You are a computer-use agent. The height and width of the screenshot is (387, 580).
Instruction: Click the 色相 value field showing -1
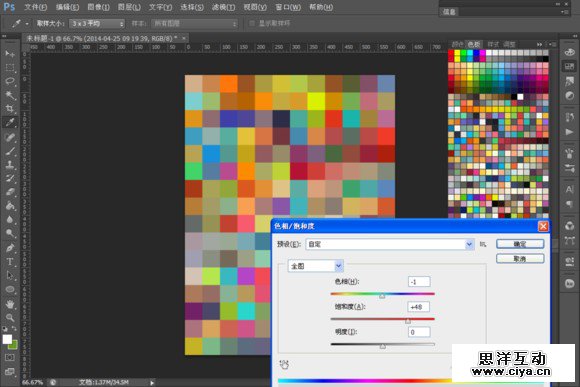[x=419, y=282]
